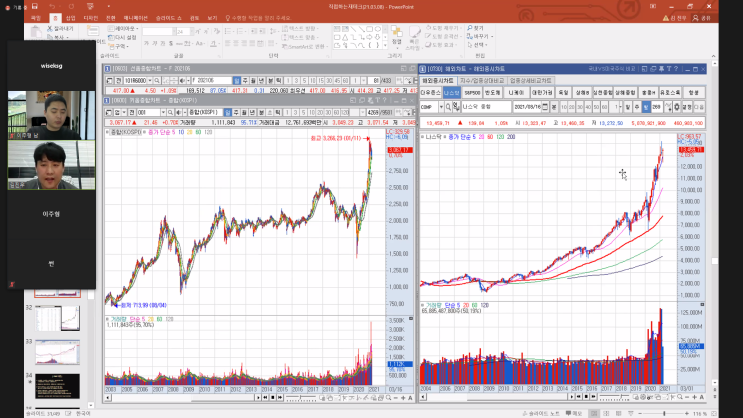Click the 나스닥 종합 name field in 해외차트
Viewport: 743px width, 418px height.
486,107
